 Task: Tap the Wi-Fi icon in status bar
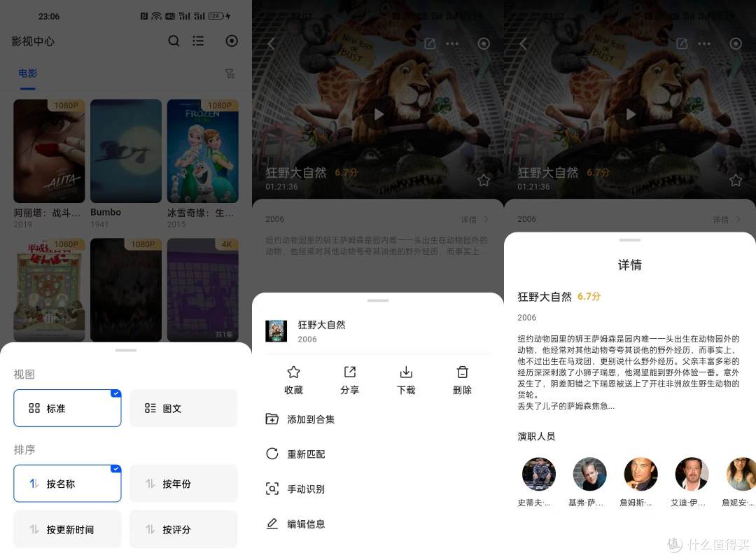point(156,16)
